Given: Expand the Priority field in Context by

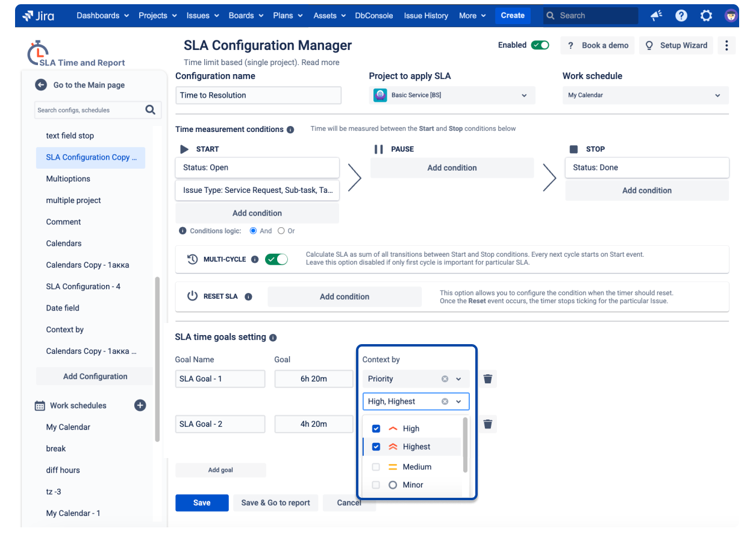Looking at the screenshot, I should pos(459,379).
